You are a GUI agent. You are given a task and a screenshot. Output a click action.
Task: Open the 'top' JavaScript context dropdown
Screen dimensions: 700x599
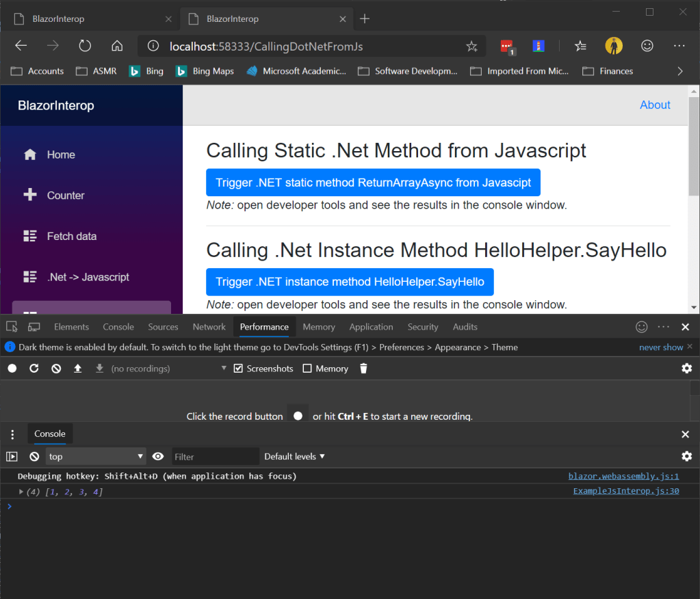pos(96,457)
